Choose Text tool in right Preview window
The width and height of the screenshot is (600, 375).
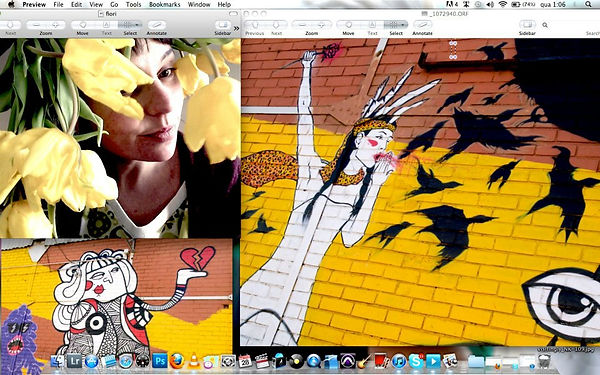[x=372, y=25]
